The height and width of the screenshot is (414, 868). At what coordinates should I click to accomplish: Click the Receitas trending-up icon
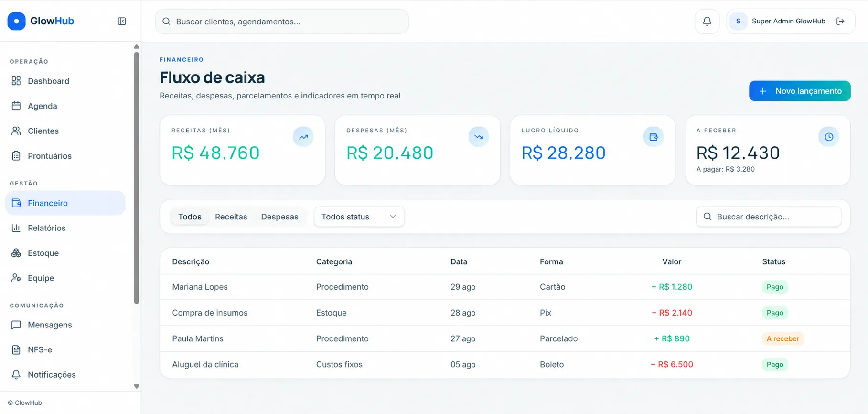303,137
